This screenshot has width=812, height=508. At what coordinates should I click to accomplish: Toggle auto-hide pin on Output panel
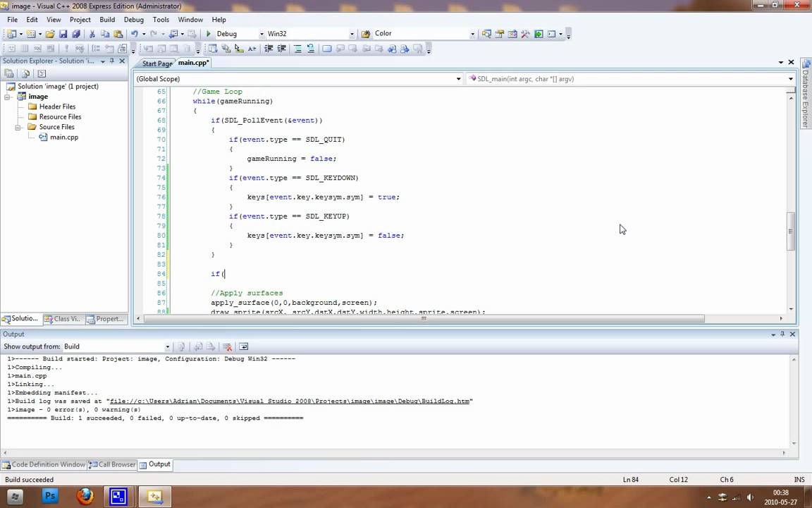[782, 334]
